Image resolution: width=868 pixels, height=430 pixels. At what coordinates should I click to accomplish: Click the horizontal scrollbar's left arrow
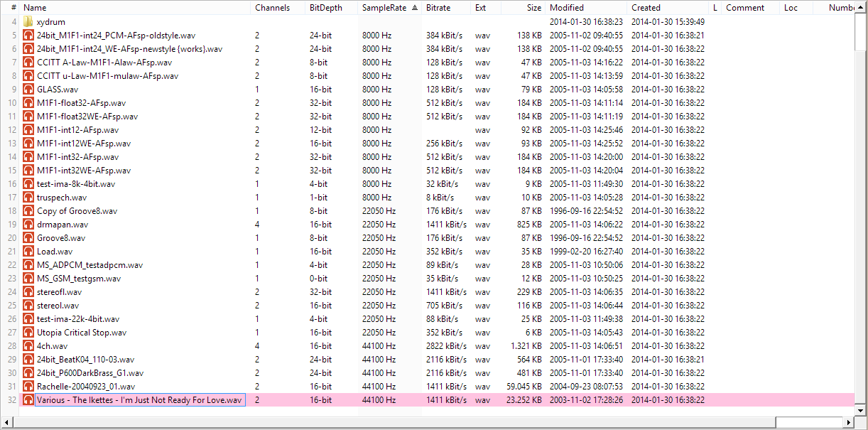click(7, 422)
